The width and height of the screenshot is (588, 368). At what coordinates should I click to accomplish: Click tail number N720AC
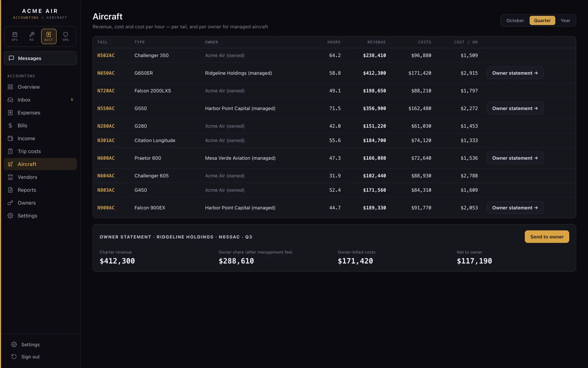click(106, 91)
